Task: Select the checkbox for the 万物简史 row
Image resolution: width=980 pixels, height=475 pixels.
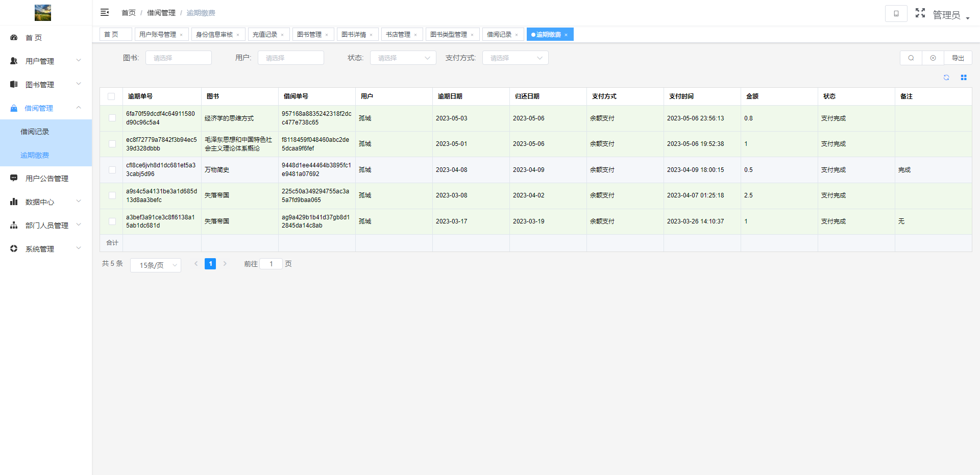Action: pyautogui.click(x=112, y=170)
